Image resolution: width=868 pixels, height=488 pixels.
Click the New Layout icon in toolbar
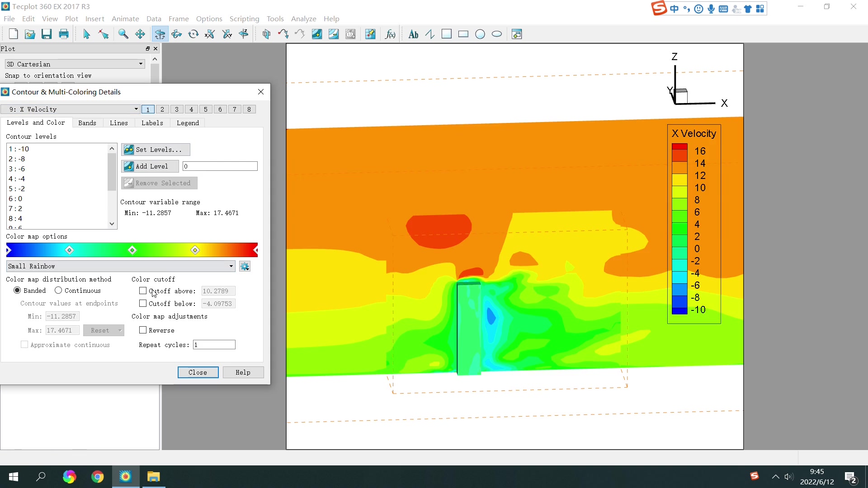13,34
